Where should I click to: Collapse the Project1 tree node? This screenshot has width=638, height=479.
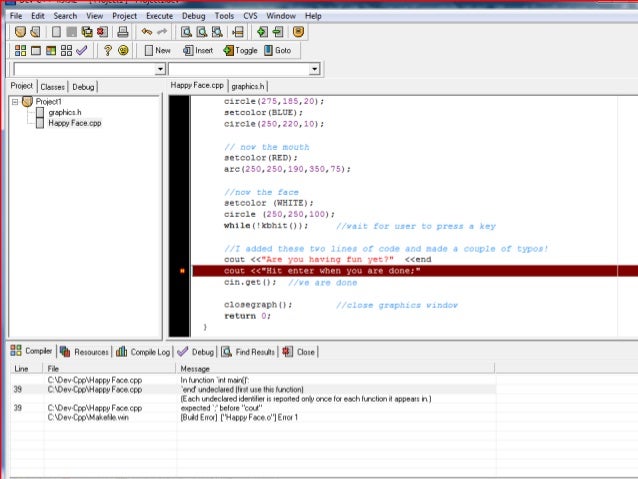(x=15, y=102)
